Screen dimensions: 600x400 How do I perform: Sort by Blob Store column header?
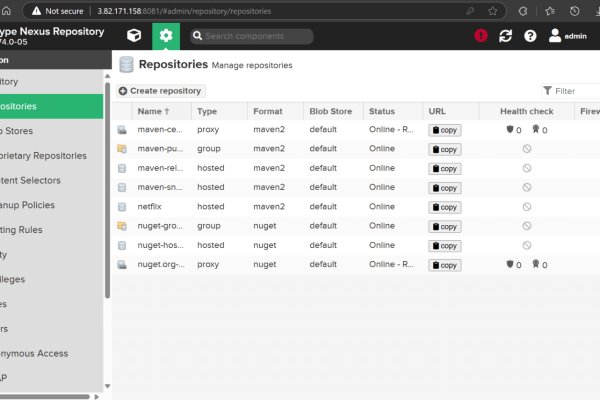[333, 111]
